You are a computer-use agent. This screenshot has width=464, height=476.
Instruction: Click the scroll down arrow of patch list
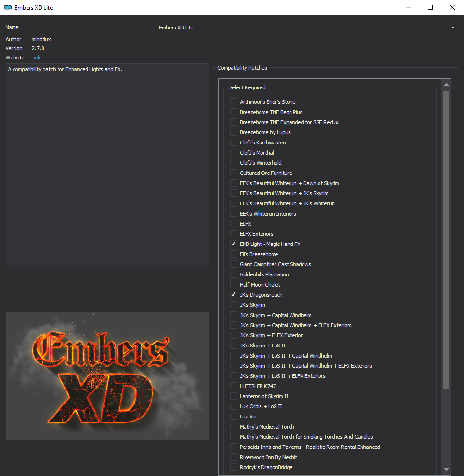tap(446, 469)
